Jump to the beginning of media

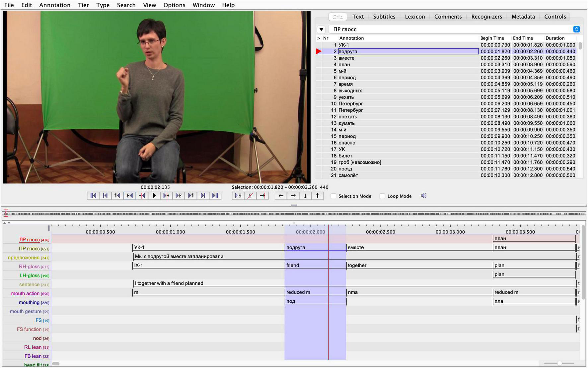(x=93, y=196)
